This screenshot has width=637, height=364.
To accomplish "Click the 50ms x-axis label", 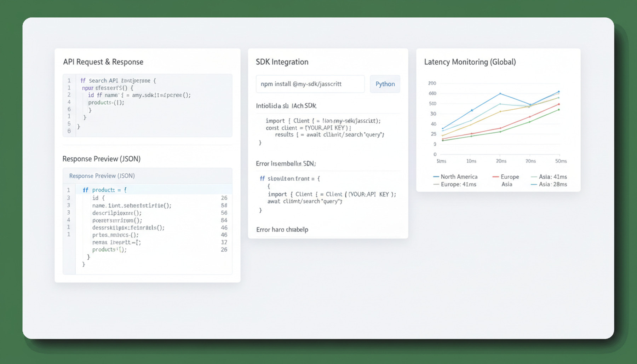I will [x=561, y=161].
